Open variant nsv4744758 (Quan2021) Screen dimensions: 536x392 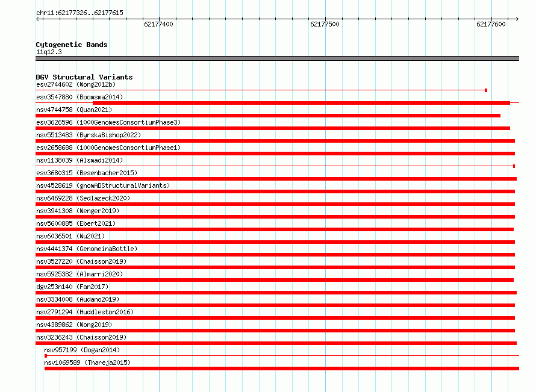coord(74,110)
